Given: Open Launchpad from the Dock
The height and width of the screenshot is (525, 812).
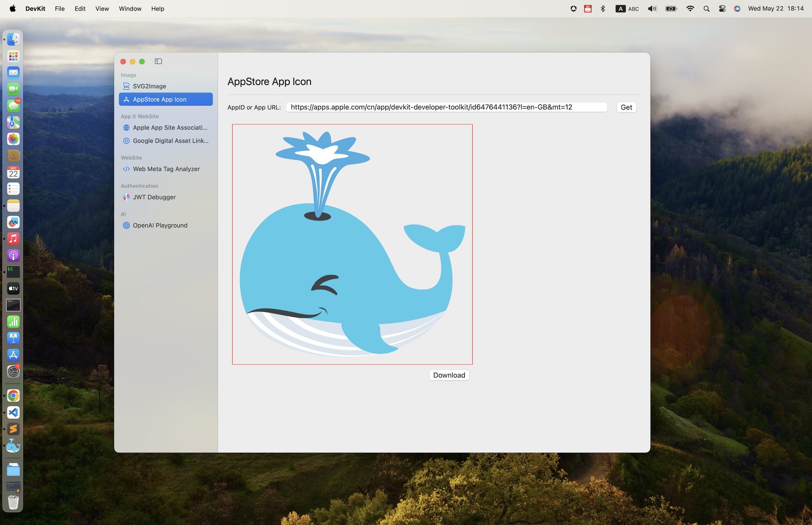Looking at the screenshot, I should pos(13,56).
